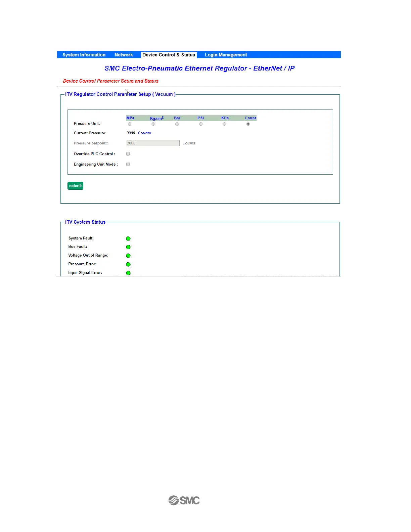
Task: Select the Device Control & Status tab
Action: [x=169, y=55]
